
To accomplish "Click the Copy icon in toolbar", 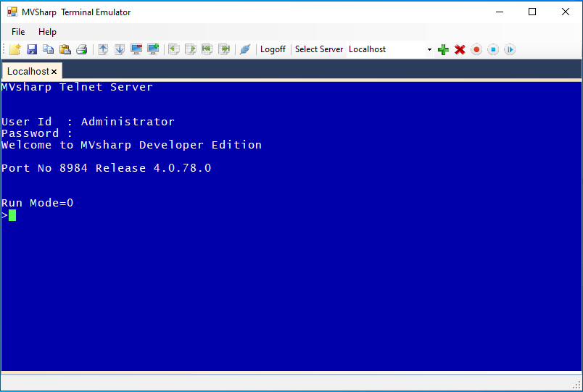I will [49, 49].
